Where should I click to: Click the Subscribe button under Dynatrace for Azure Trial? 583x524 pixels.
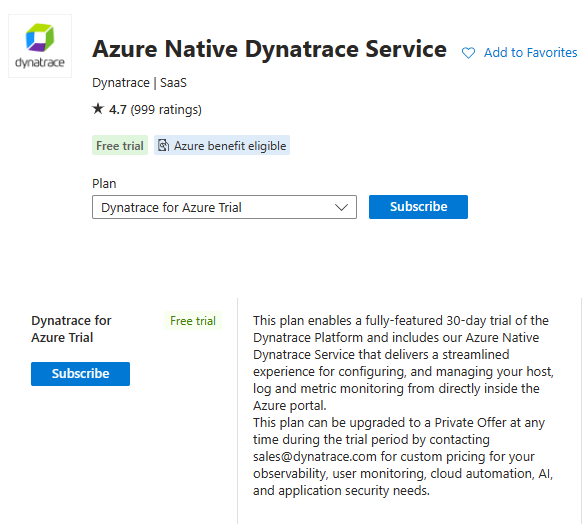(80, 374)
